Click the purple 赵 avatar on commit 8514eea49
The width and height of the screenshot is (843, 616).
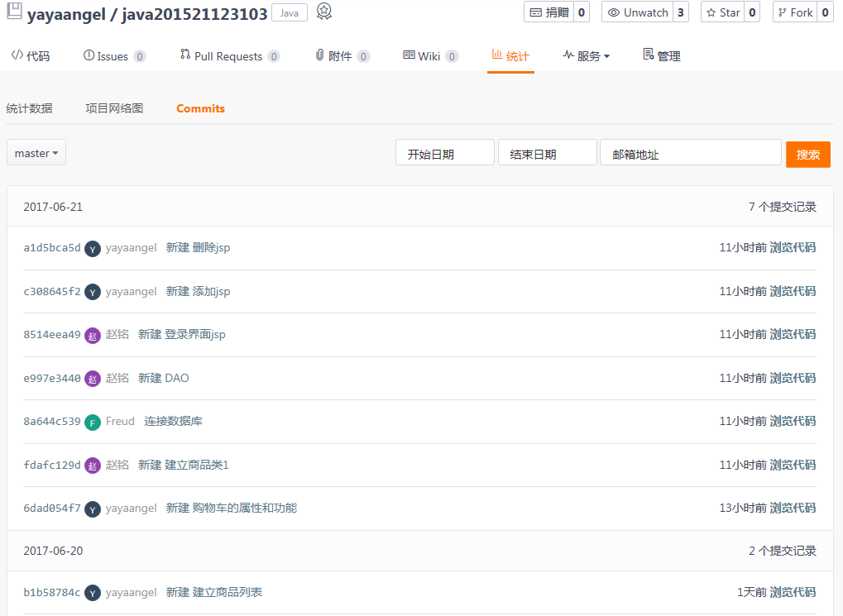pyautogui.click(x=93, y=336)
